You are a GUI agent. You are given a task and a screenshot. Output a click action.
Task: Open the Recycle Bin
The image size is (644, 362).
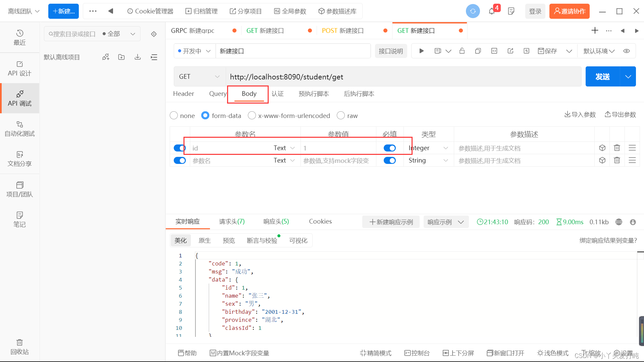point(19,347)
